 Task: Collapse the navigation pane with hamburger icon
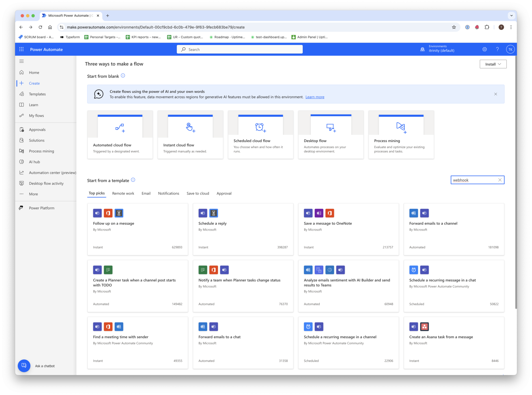[22, 61]
